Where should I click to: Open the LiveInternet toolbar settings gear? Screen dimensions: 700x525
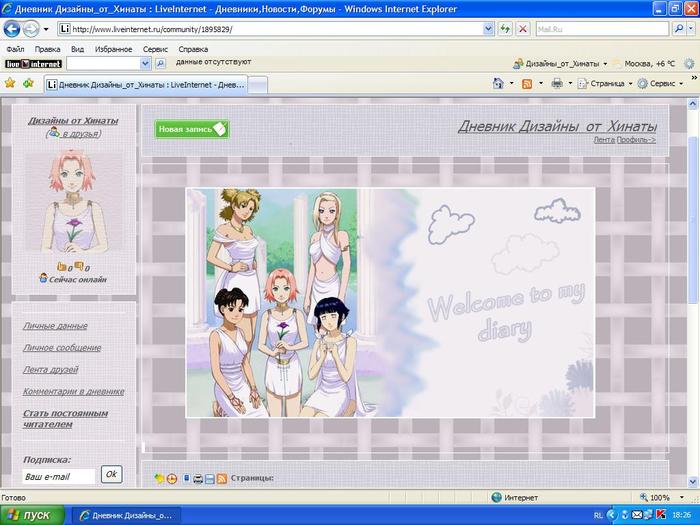coord(689,64)
